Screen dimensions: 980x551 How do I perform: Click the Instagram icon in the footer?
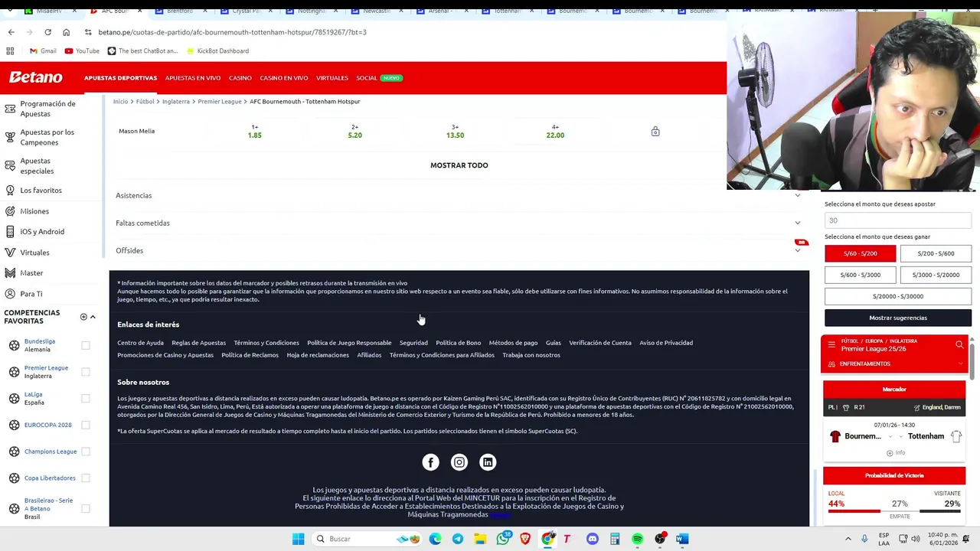point(459,462)
